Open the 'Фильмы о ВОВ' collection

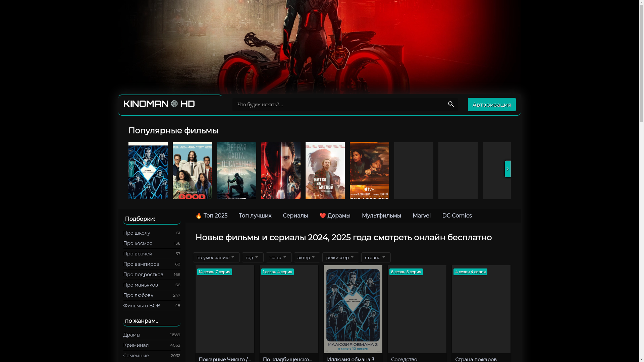click(x=152, y=306)
